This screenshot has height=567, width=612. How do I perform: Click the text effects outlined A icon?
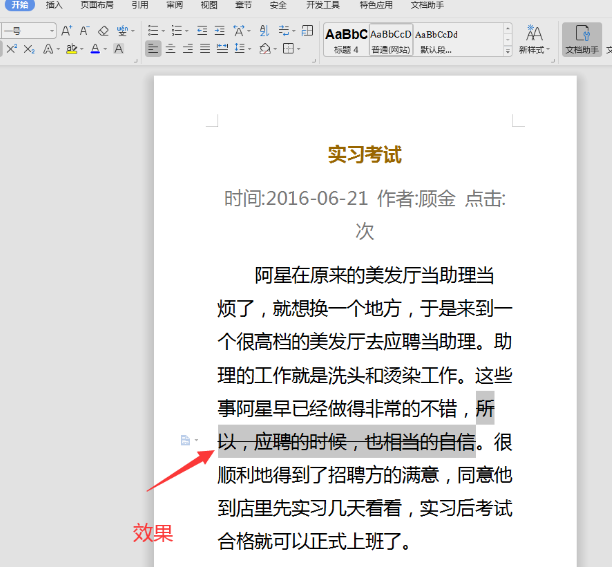click(48, 49)
